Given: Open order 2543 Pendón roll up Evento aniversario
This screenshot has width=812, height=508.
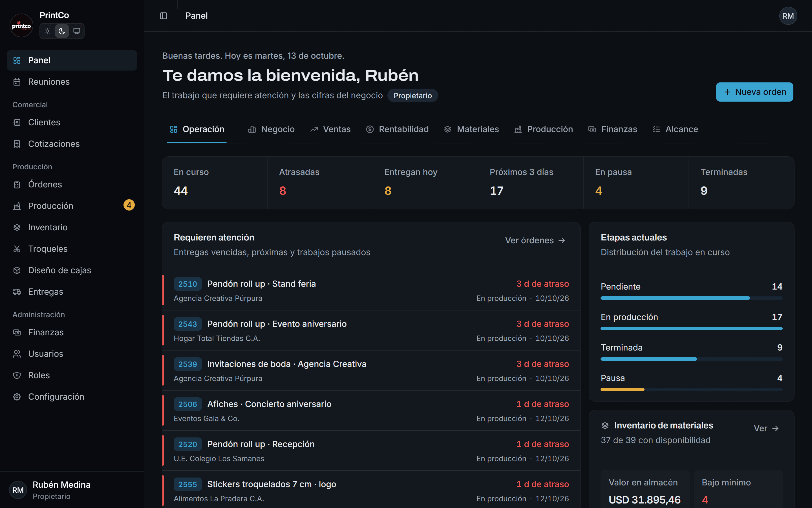Looking at the screenshot, I should (371, 330).
